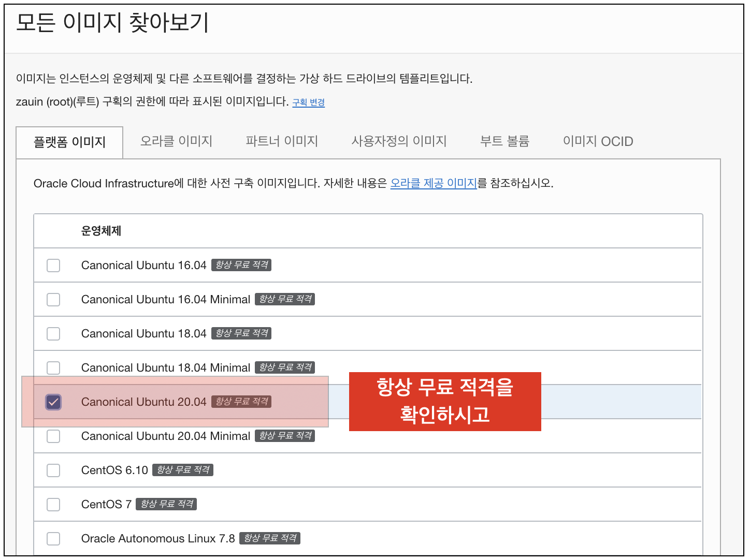Click 항상 무료 적격 badge on CentOS 7
Viewport: 750px width, 560px height.
coord(166,504)
